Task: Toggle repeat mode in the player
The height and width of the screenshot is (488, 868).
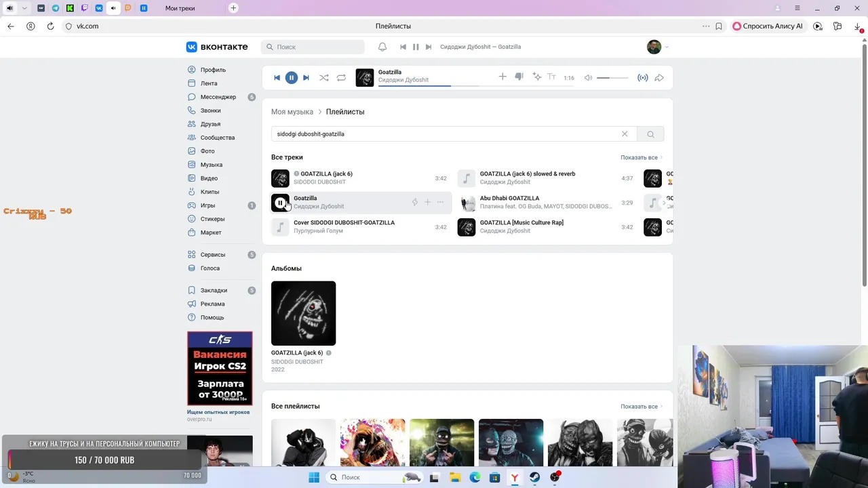Action: [x=341, y=78]
